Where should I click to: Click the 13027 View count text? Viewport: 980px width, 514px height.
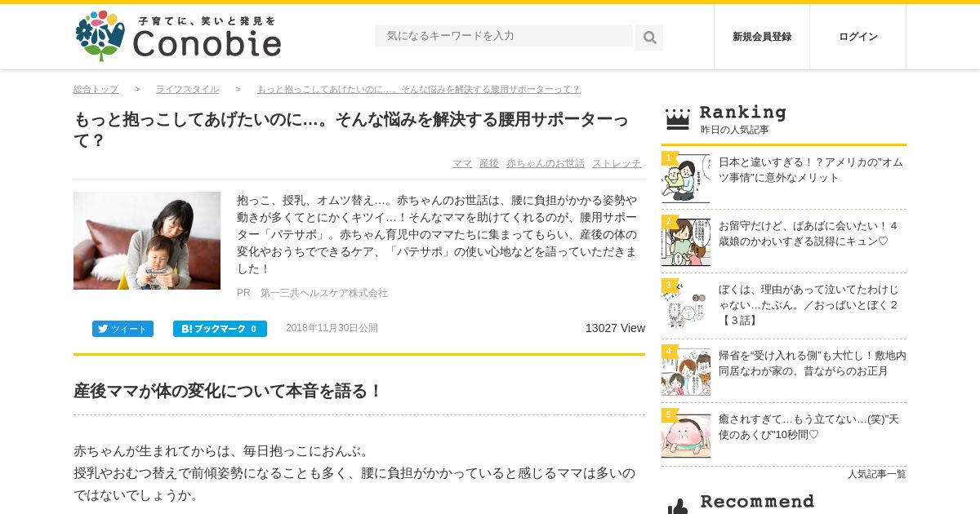615,328
